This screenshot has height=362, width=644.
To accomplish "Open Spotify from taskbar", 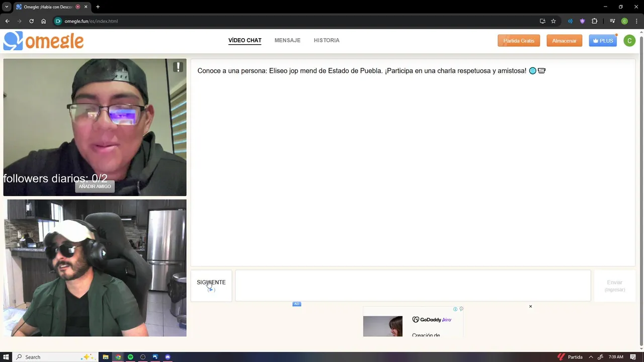I will coord(130,357).
